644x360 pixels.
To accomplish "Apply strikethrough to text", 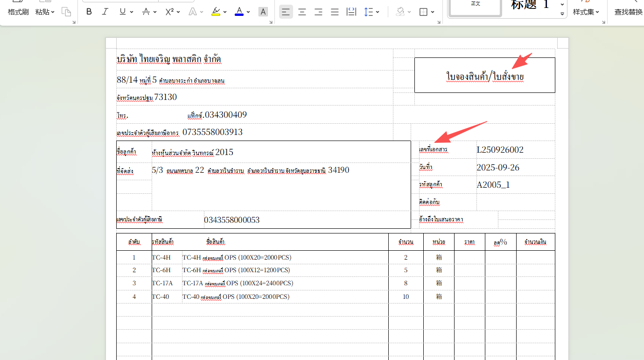I will coord(146,12).
